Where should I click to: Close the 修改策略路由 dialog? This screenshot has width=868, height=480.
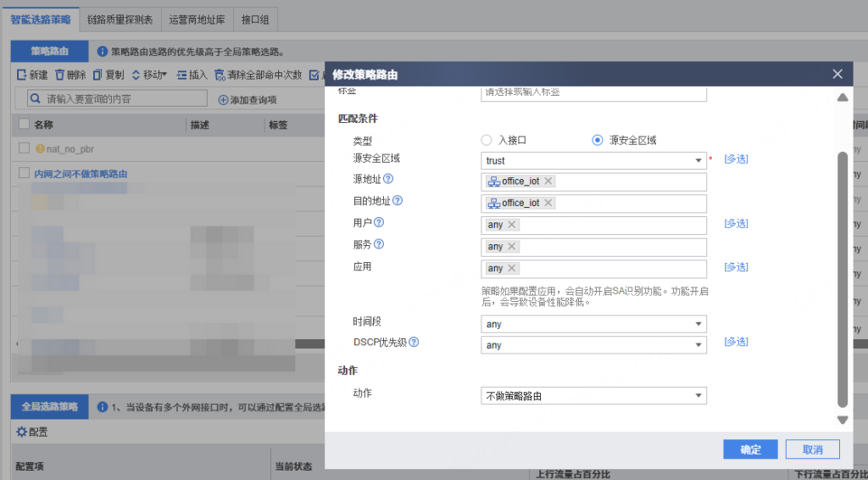point(837,75)
